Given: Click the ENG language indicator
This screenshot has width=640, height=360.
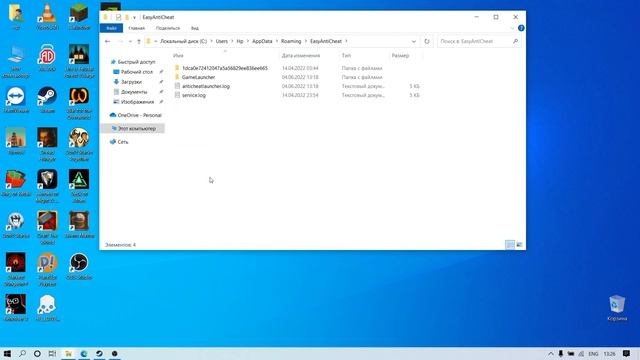Looking at the screenshot, I should (593, 353).
